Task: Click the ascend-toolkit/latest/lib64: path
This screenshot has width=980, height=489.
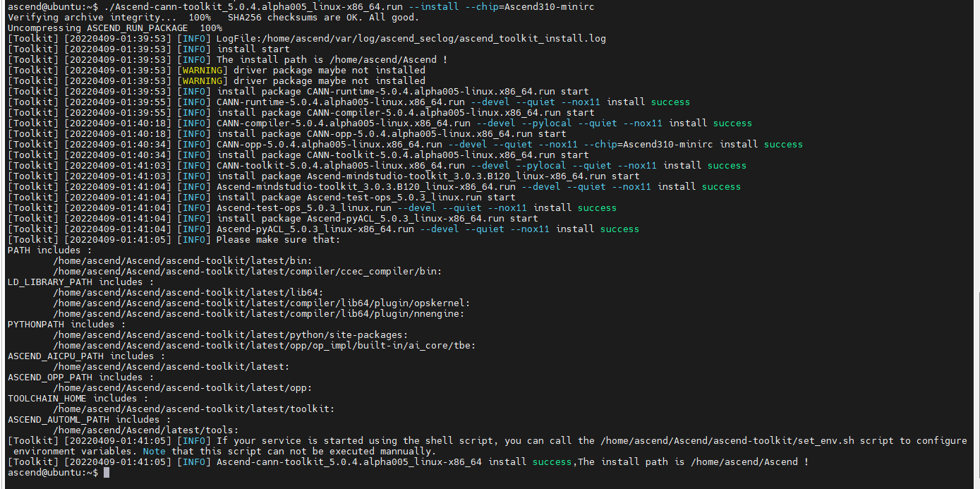Action: [x=188, y=292]
